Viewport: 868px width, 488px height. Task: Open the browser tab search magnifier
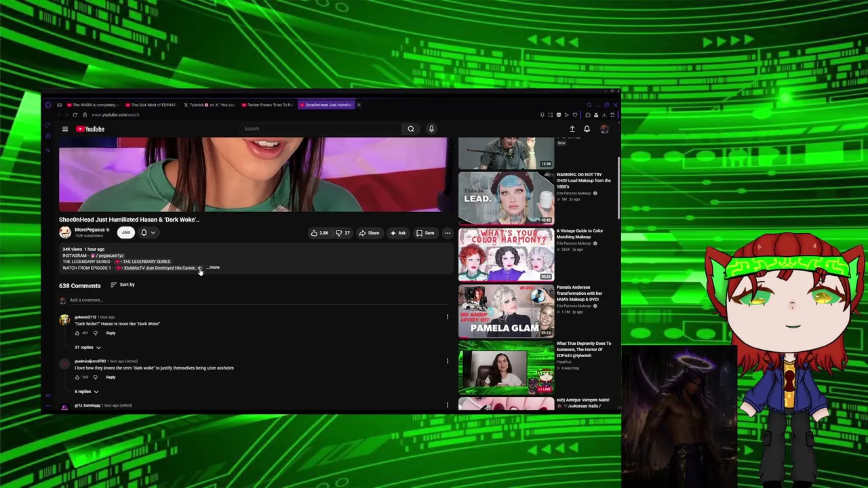click(x=589, y=105)
